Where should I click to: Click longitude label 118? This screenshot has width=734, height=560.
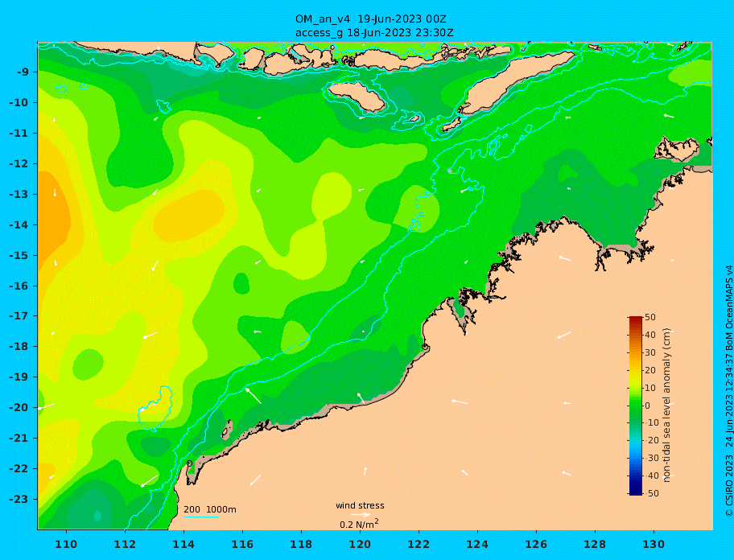point(301,544)
